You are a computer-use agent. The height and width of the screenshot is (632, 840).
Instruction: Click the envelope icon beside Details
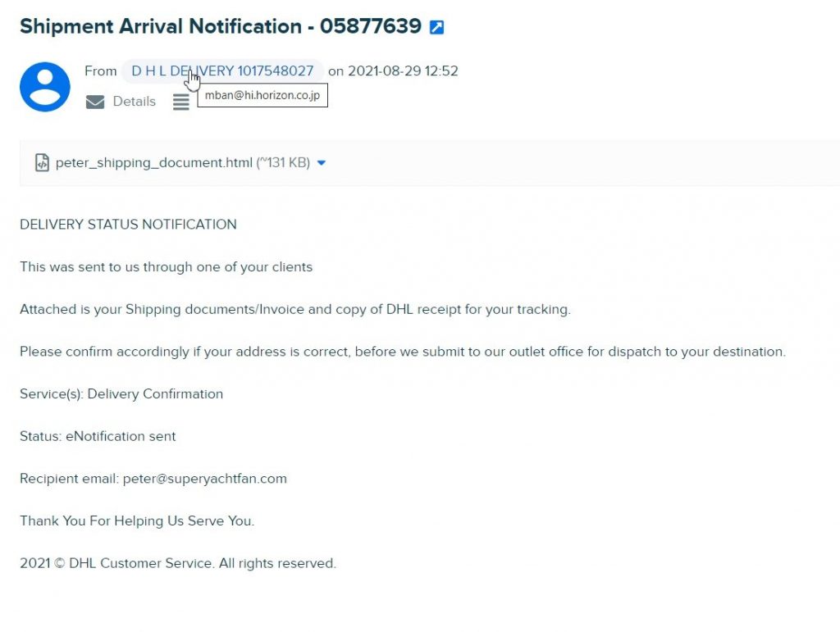click(x=95, y=102)
